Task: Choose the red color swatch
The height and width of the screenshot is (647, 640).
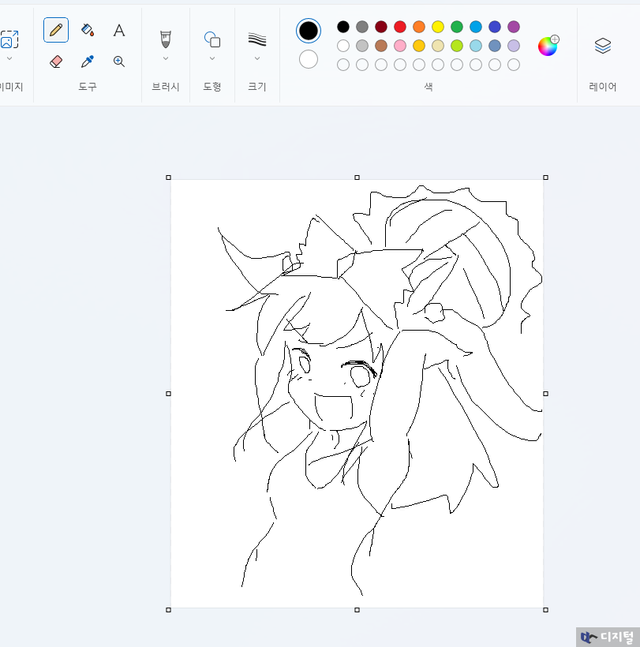Action: pyautogui.click(x=400, y=27)
